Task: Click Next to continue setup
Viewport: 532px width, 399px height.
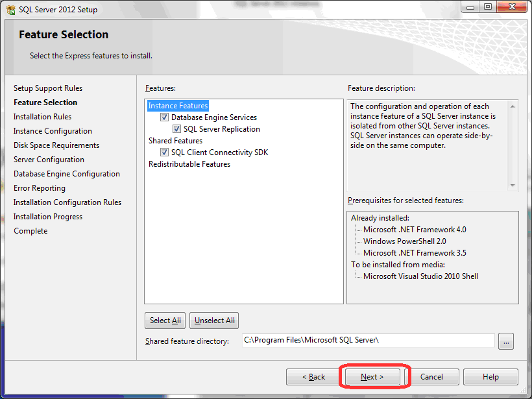Action: pos(372,377)
